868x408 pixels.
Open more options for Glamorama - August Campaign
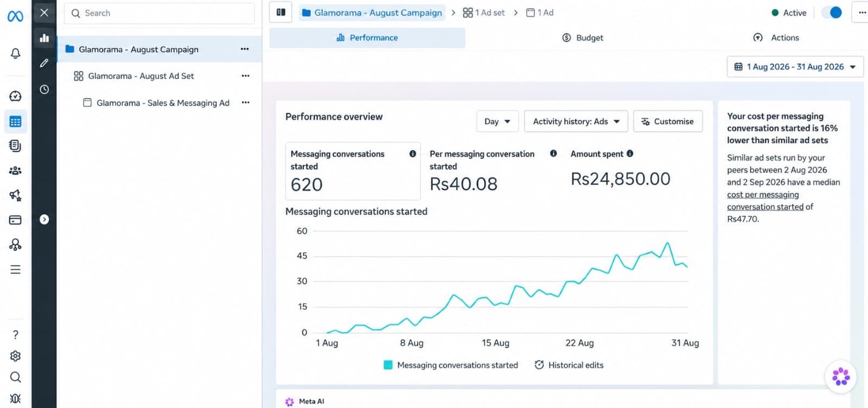[x=245, y=49]
